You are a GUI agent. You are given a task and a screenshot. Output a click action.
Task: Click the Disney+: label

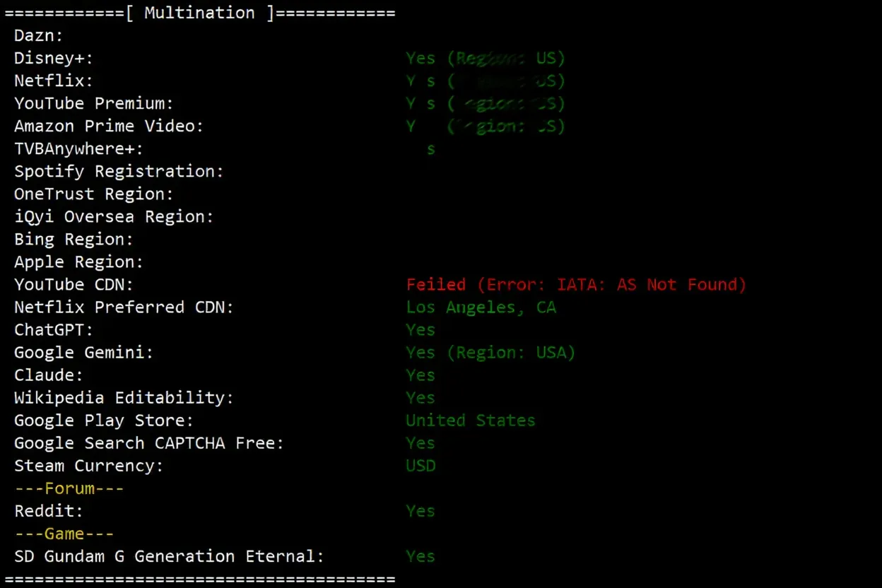(54, 58)
